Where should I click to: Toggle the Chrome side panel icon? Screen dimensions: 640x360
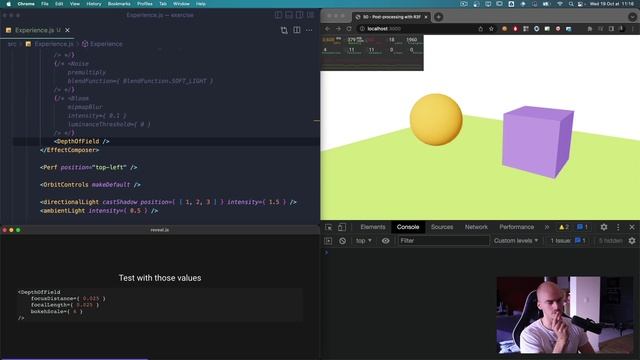click(611, 29)
